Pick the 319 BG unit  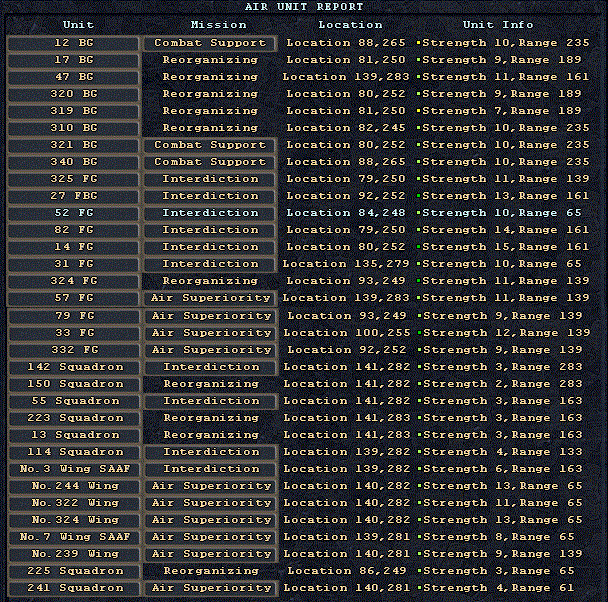[73, 111]
